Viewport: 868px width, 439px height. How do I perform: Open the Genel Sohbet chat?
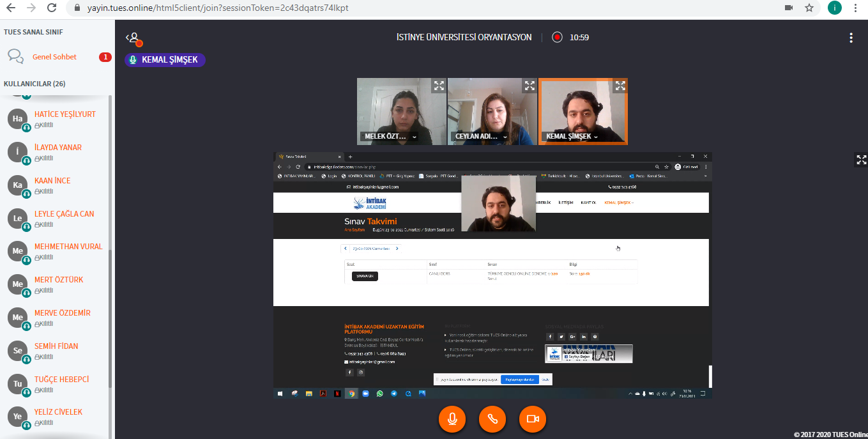[x=54, y=57]
